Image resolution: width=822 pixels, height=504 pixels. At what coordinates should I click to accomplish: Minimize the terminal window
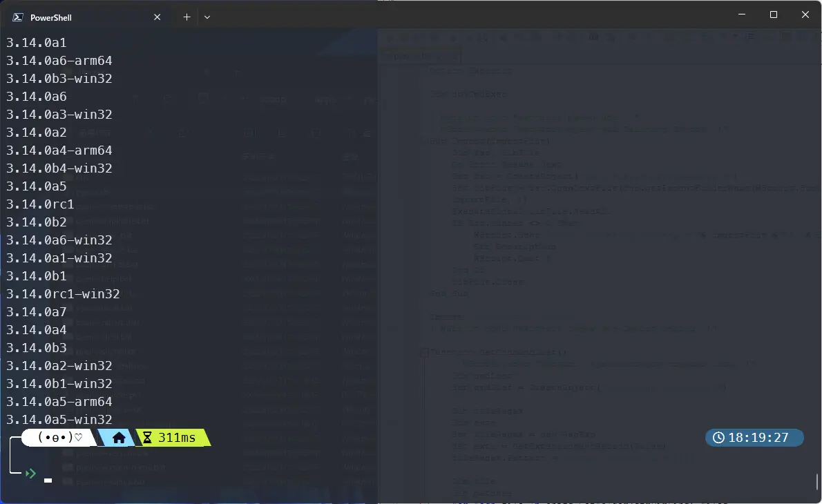(x=741, y=14)
